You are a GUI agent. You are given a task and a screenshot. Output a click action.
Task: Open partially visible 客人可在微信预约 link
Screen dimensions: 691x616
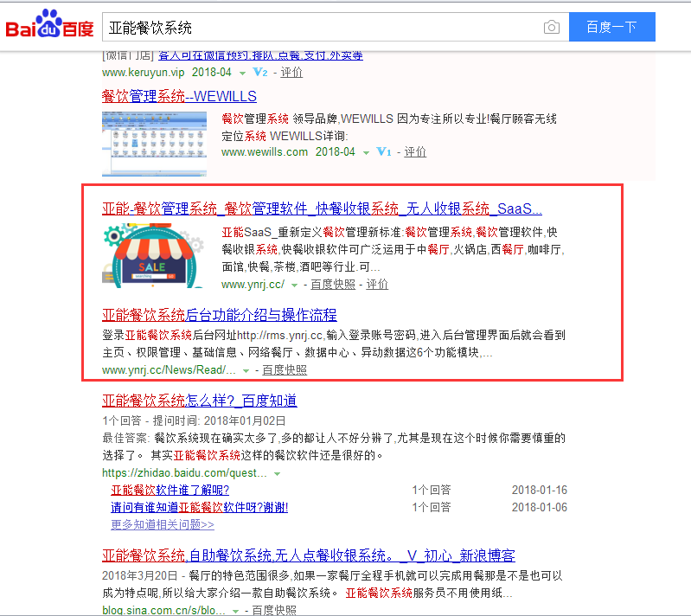260,55
